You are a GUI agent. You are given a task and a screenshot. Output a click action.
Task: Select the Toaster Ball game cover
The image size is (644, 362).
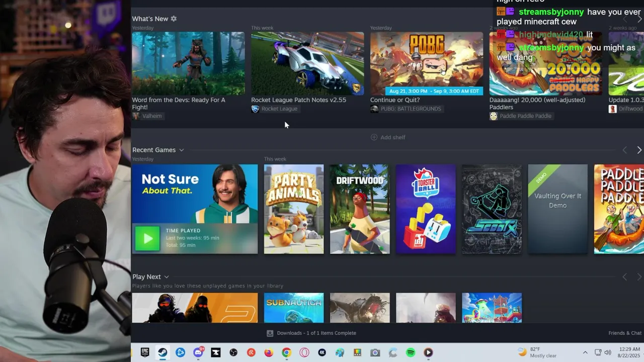pos(426,209)
